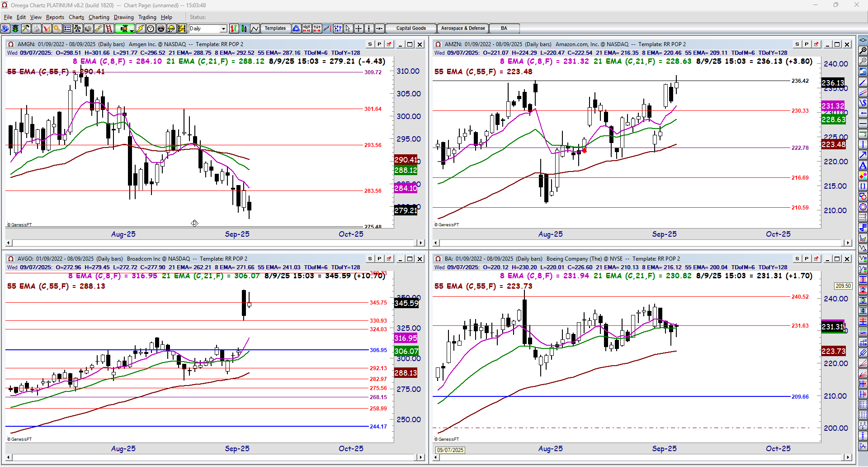The width and height of the screenshot is (868, 467).
Task: Select the arrow pointer cursor tool
Action: click(x=348, y=29)
